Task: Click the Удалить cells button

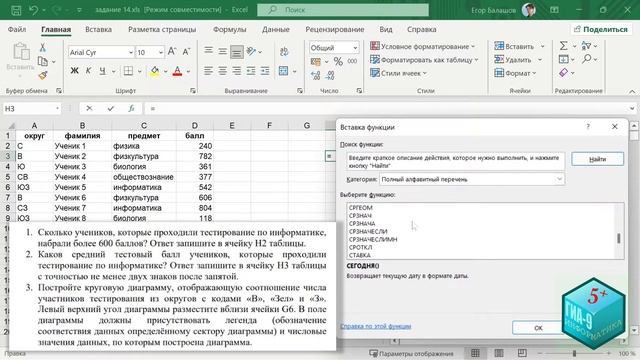Action: (x=513, y=60)
